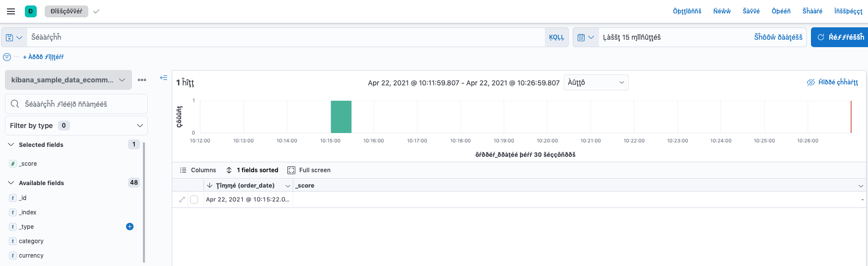Click Save in the top bar
This screenshot has height=266, width=868.
pos(751,11)
